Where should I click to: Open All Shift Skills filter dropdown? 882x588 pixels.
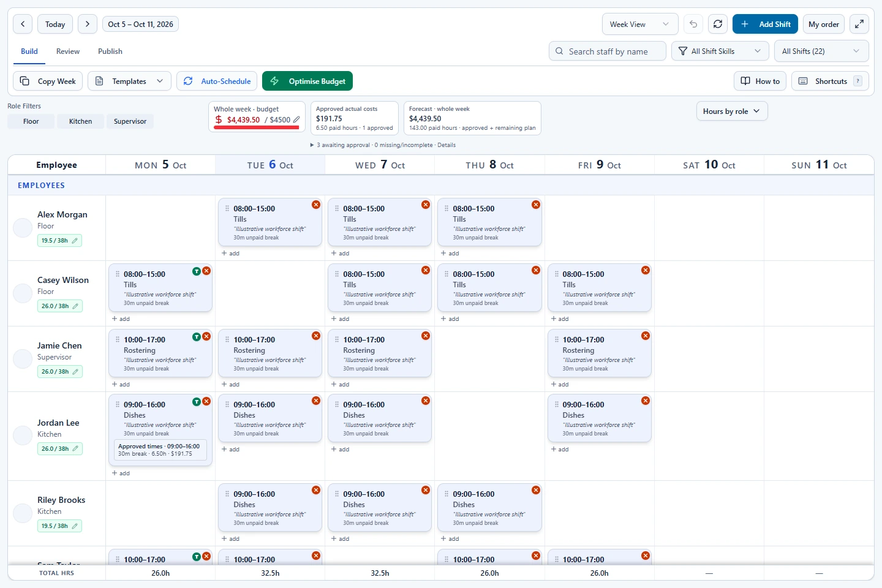click(720, 51)
